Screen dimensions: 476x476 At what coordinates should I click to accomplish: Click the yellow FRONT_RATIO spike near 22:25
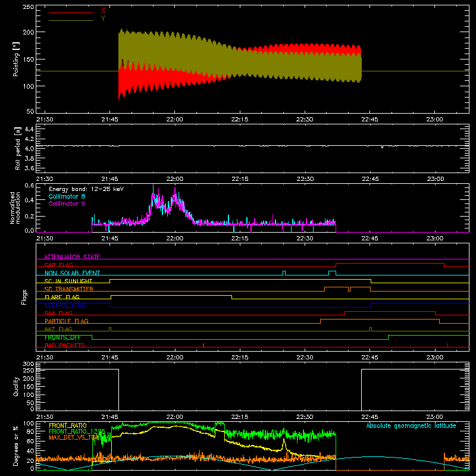(x=284, y=444)
